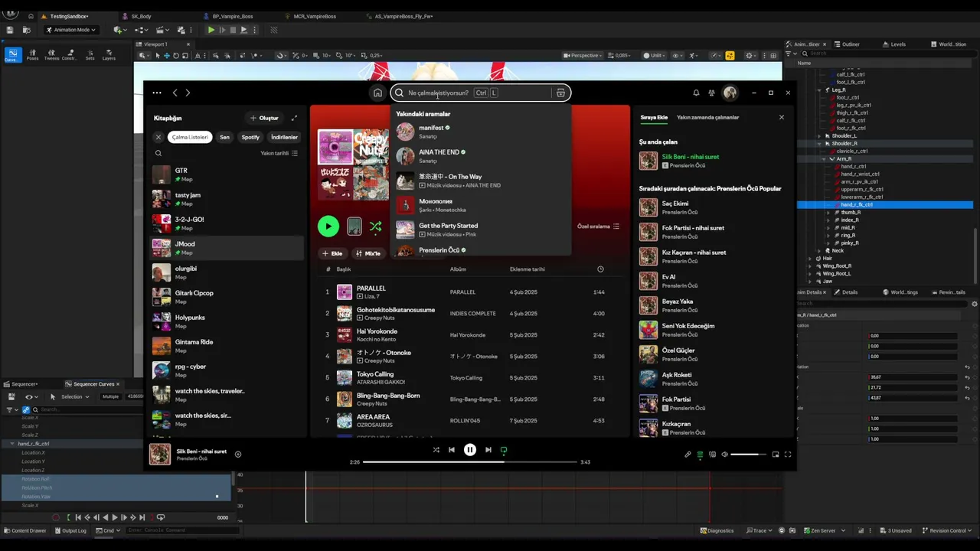
Task: Toggle the Spotify queue panel
Action: pos(700,455)
